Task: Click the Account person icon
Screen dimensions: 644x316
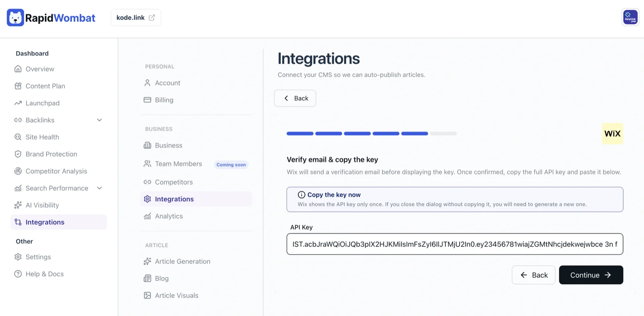Action: 147,83
